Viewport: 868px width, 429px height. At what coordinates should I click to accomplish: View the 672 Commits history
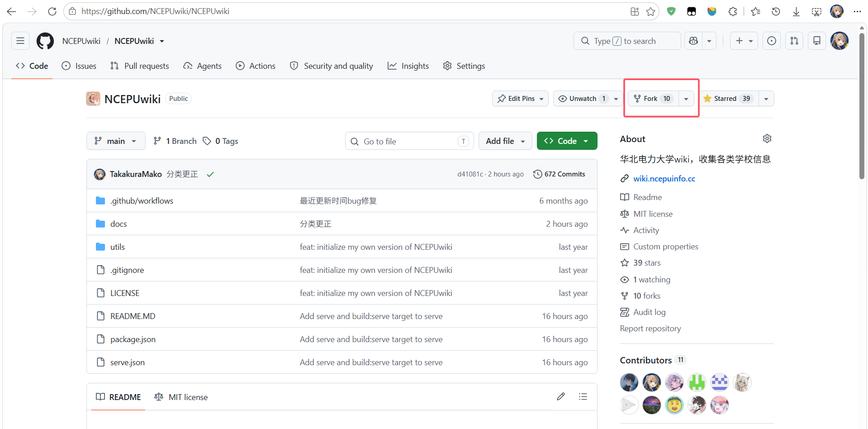(x=559, y=174)
